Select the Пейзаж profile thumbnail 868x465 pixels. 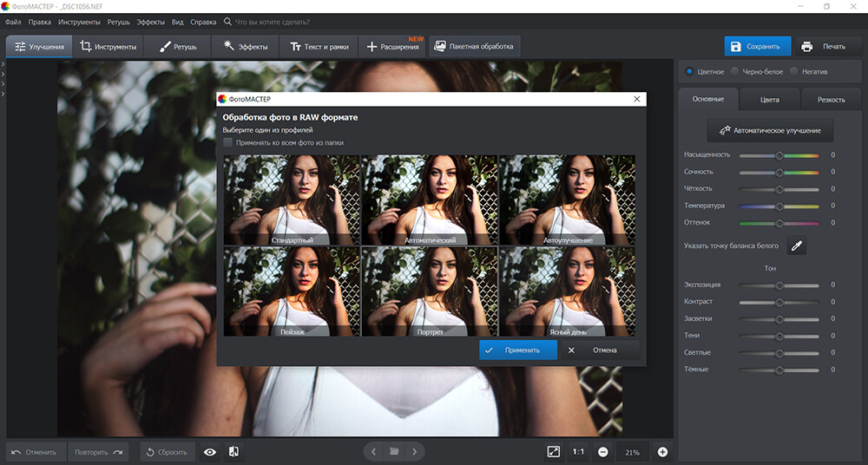(x=292, y=291)
